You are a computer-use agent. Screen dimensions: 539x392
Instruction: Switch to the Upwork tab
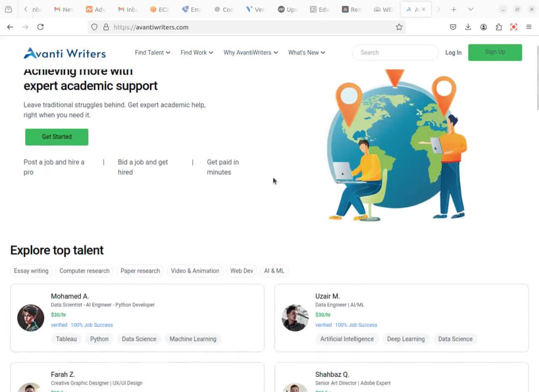coord(287,9)
